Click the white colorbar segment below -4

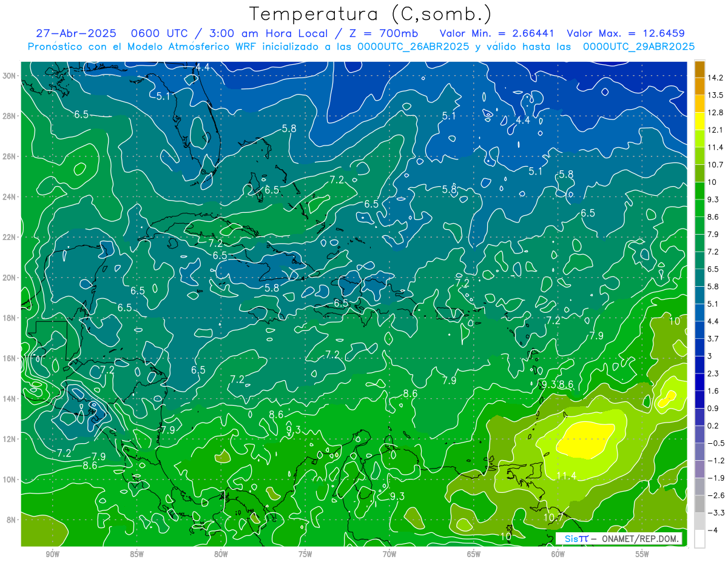(x=699, y=538)
